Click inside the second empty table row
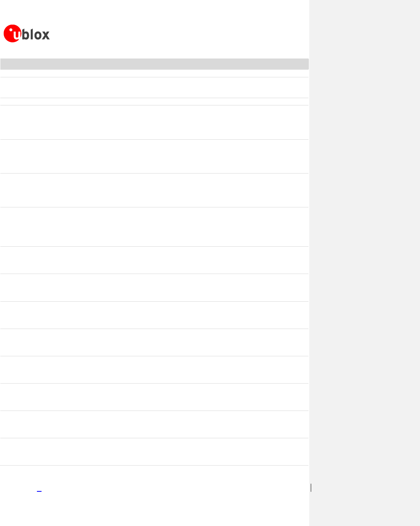 point(154,88)
